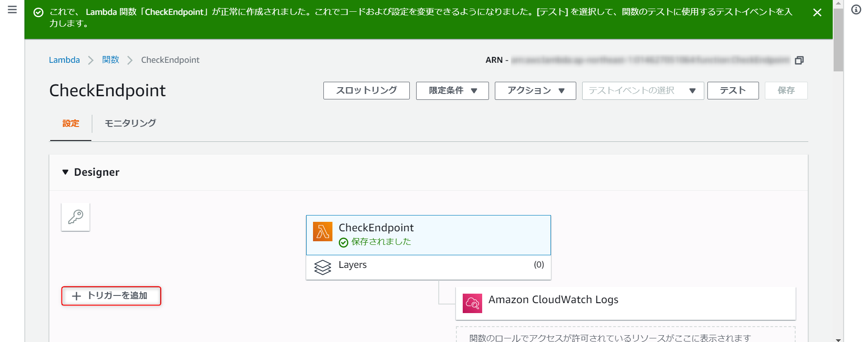This screenshot has width=868, height=342.
Task: Click the Layers stack icon
Action: 323,267
